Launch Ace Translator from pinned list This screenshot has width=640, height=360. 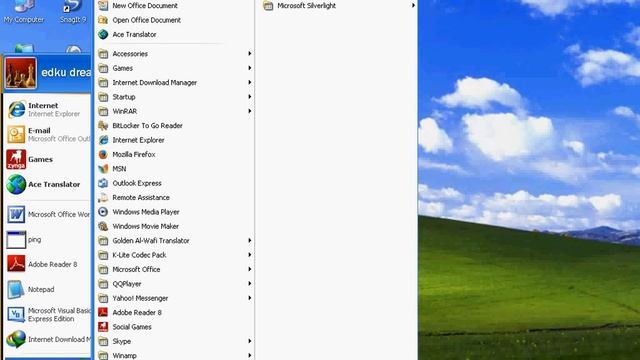click(16, 184)
